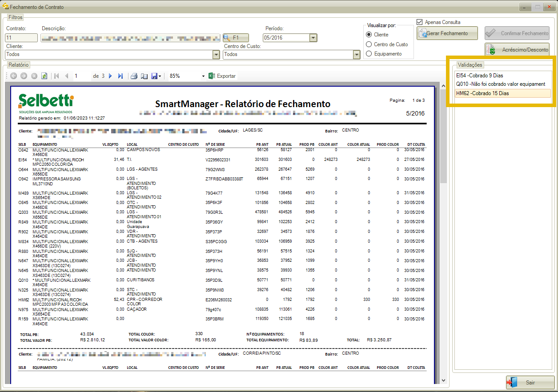Click the Contrato field showing 11
Viewport: 558px width, 392px height.
tap(21, 38)
